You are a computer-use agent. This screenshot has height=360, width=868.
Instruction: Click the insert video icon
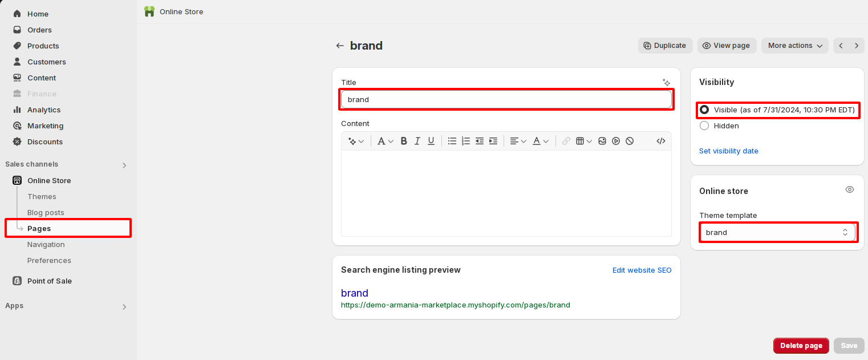[x=616, y=141]
